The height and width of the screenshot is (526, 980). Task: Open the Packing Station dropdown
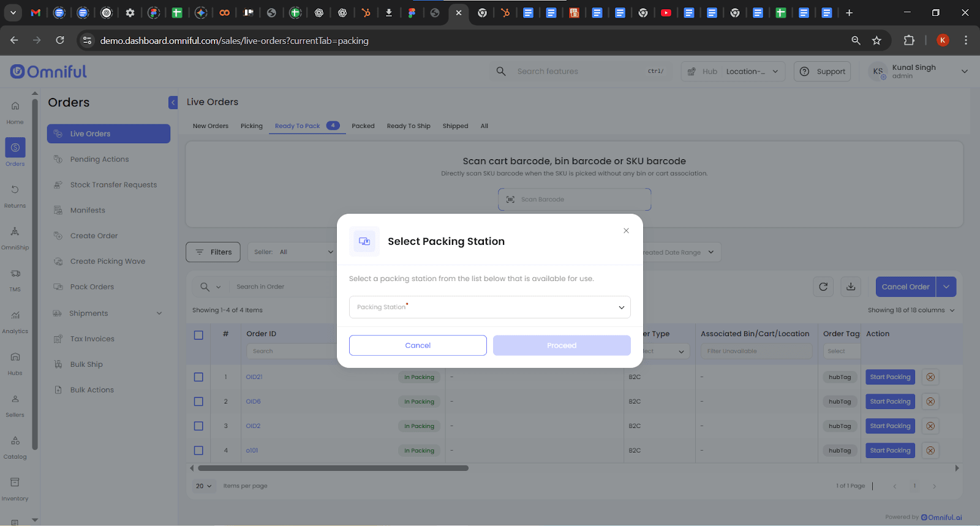[489, 307]
